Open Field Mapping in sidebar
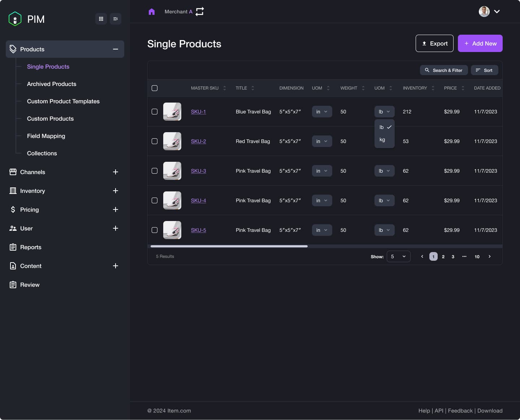 click(46, 136)
